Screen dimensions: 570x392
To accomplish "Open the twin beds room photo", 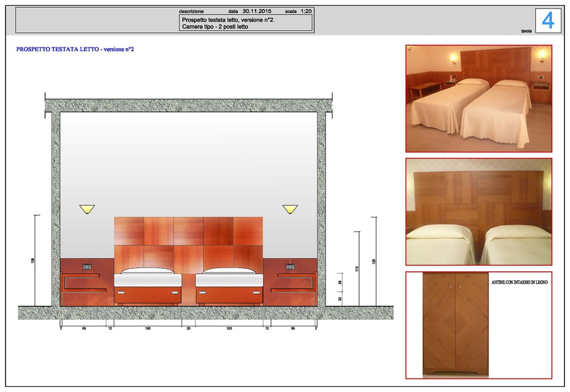I will click(478, 98).
